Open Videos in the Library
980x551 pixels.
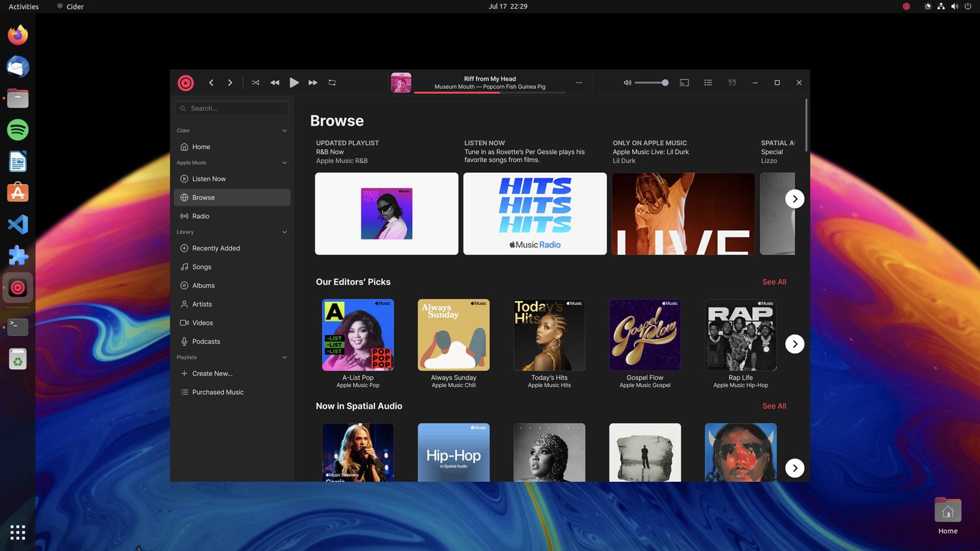tap(232, 323)
